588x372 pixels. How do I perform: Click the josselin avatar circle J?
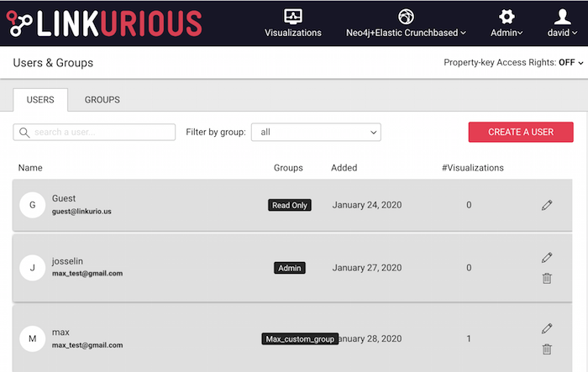click(33, 268)
